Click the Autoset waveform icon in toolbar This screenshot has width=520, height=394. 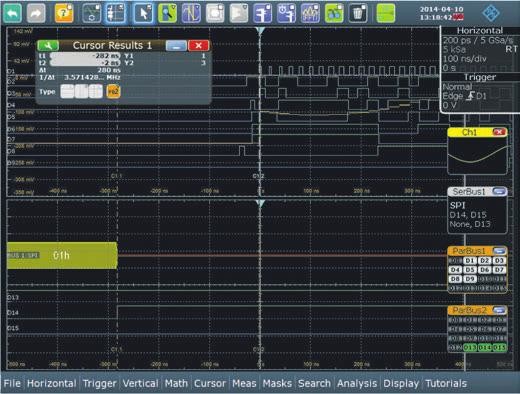[x=92, y=13]
